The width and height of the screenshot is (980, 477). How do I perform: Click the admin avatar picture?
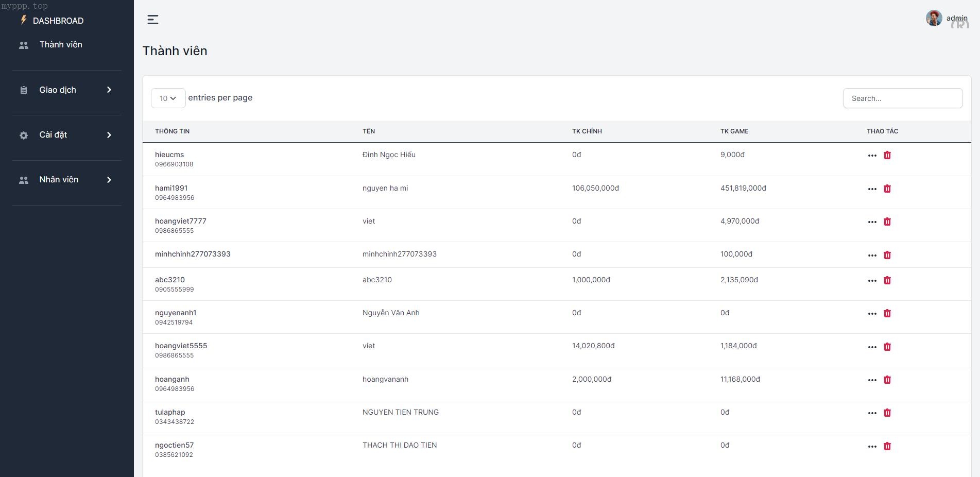[x=934, y=18]
